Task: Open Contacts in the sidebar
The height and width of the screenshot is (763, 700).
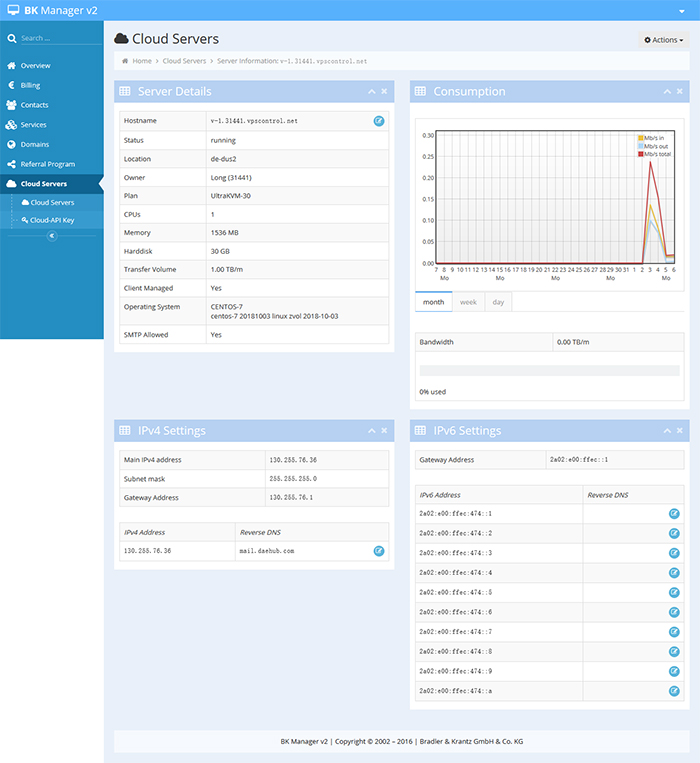Action: [x=52, y=105]
